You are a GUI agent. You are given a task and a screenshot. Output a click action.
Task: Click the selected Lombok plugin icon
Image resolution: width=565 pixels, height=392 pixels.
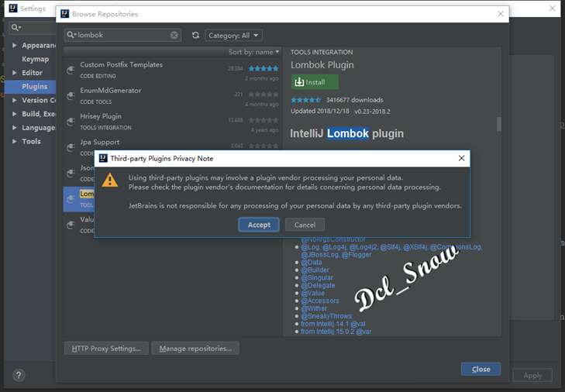71,199
